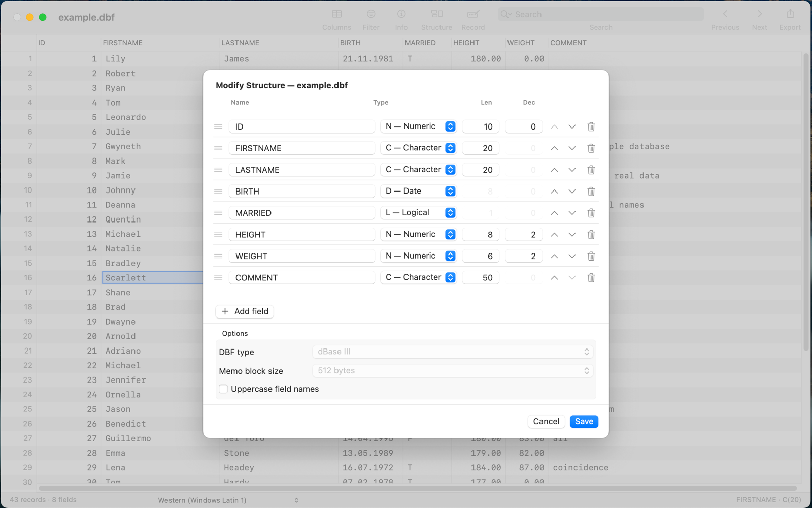Viewport: 812px width, 508px height.
Task: Open the Date type dropdown for BIRTH
Action: click(418, 192)
